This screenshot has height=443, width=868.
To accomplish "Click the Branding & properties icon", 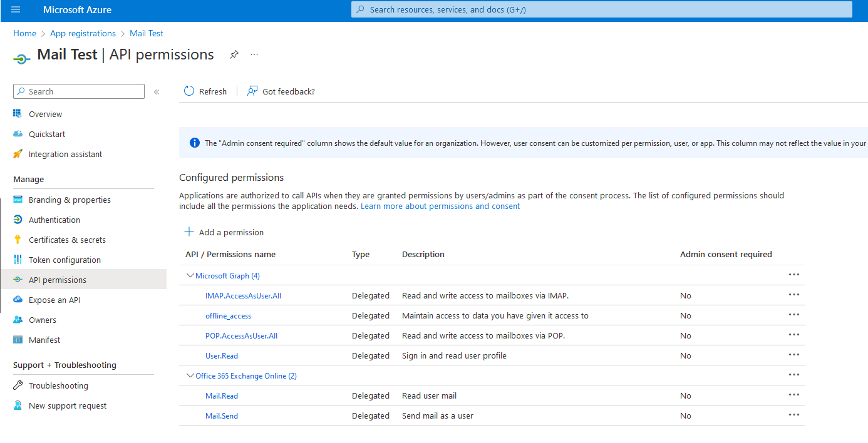I will 18,200.
